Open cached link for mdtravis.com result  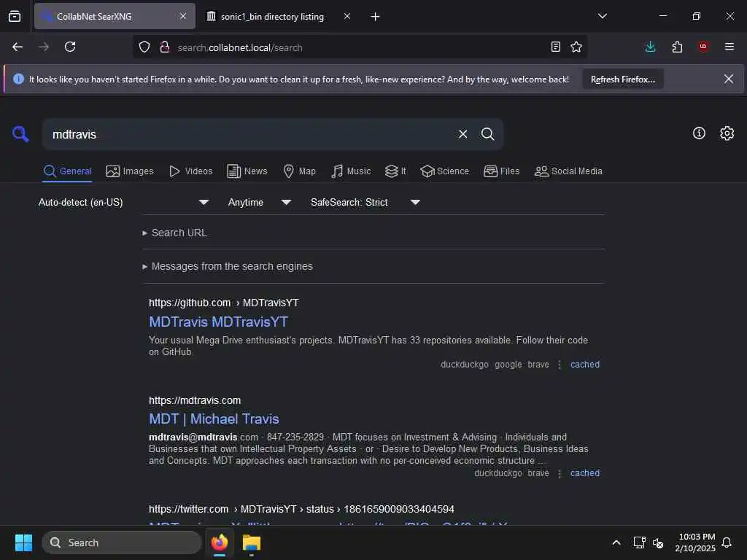click(584, 472)
